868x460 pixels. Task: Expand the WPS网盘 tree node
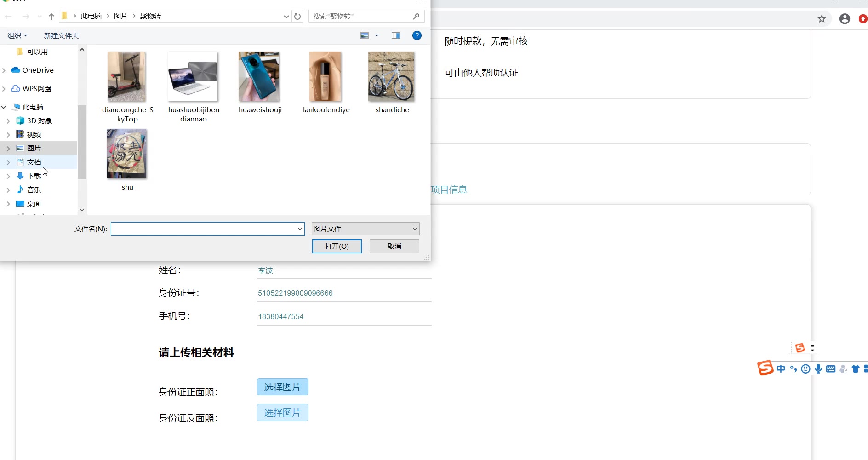point(4,89)
